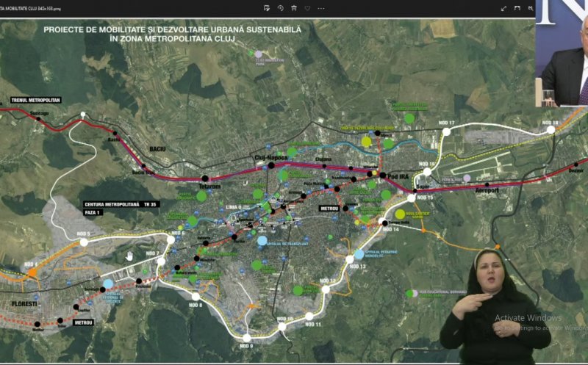Click the 'Aeroport' station label
Viewport: 588px width, 365px height.
[x=487, y=191]
